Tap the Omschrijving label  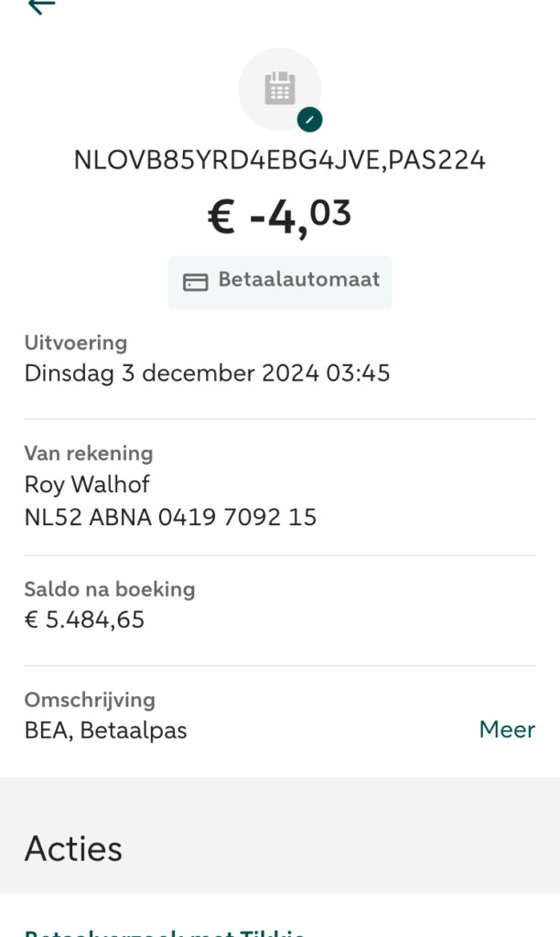click(x=90, y=700)
